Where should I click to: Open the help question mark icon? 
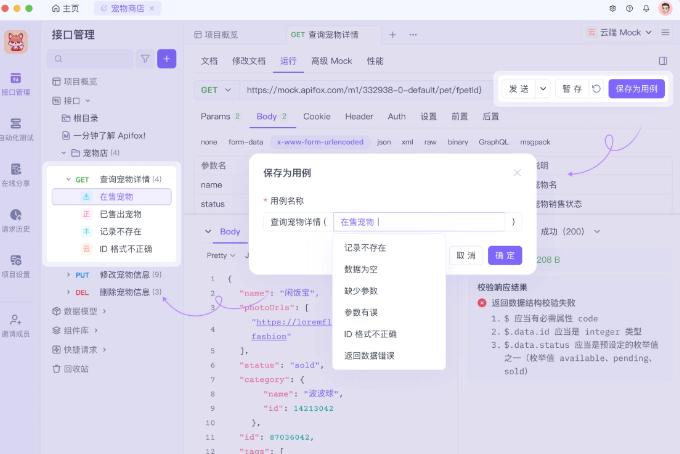tap(629, 8)
